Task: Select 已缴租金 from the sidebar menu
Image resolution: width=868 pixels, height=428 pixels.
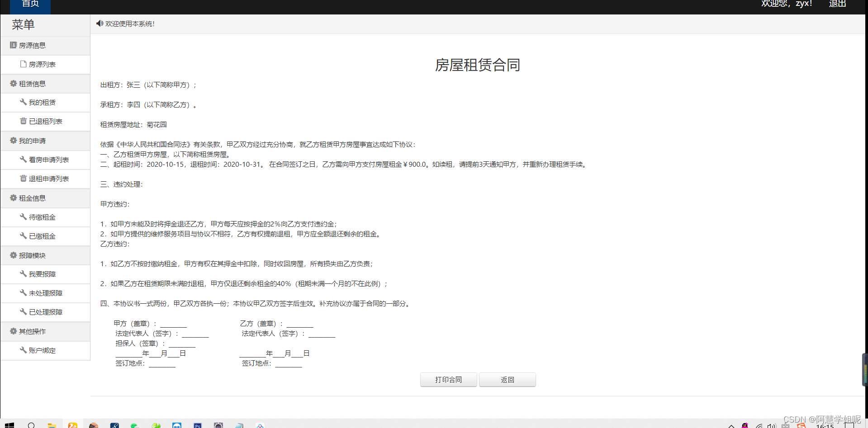Action: (42, 236)
